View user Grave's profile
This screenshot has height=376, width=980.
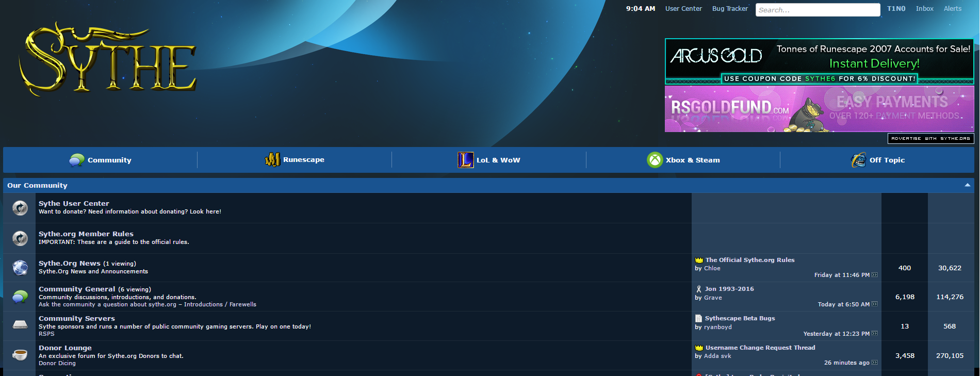click(713, 298)
